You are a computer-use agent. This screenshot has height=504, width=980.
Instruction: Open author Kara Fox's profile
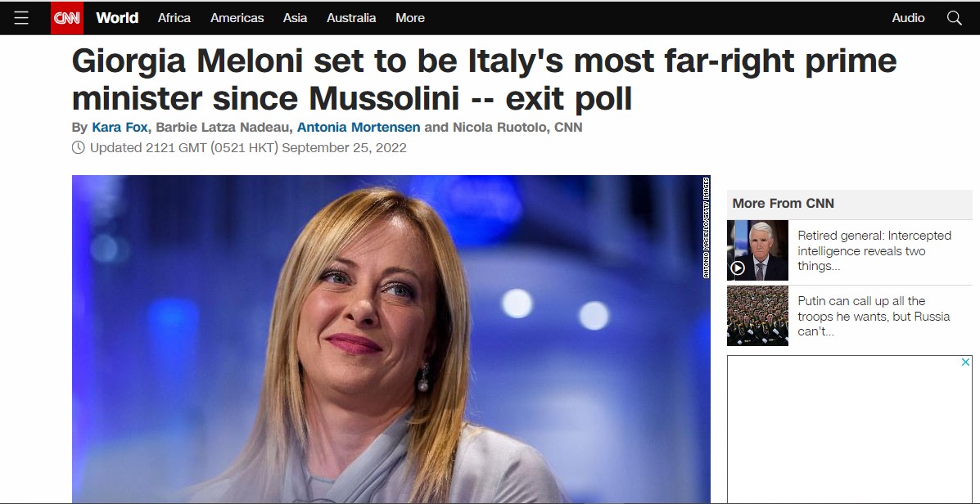tap(120, 127)
